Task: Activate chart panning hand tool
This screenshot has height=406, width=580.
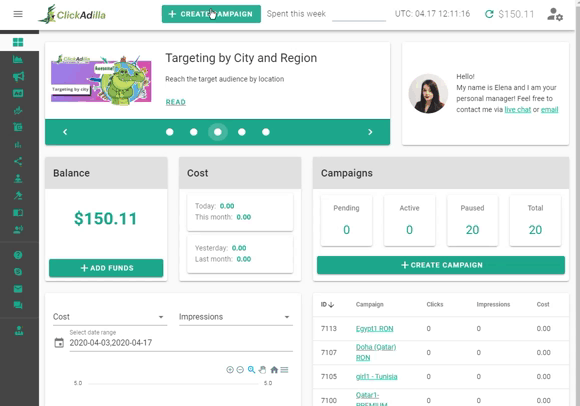Action: pos(263,369)
